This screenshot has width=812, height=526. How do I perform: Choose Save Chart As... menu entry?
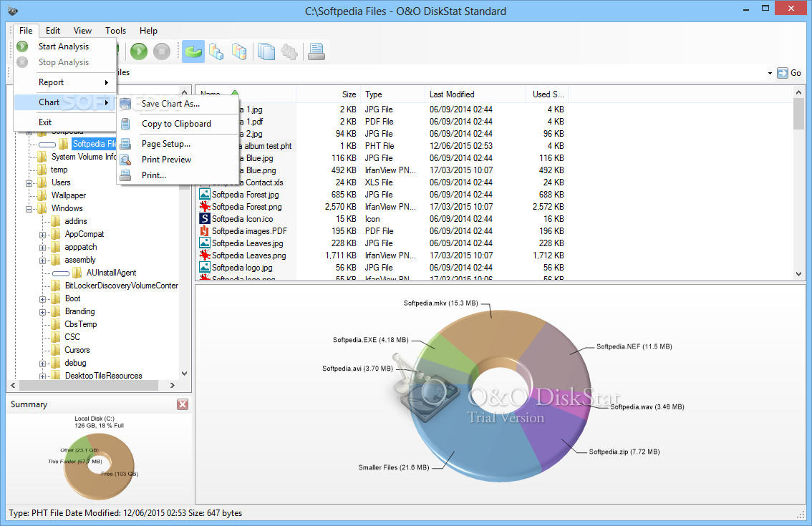178,104
